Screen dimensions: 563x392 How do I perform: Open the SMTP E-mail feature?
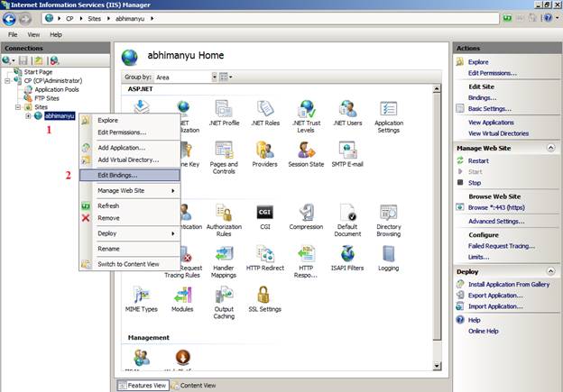tap(347, 154)
